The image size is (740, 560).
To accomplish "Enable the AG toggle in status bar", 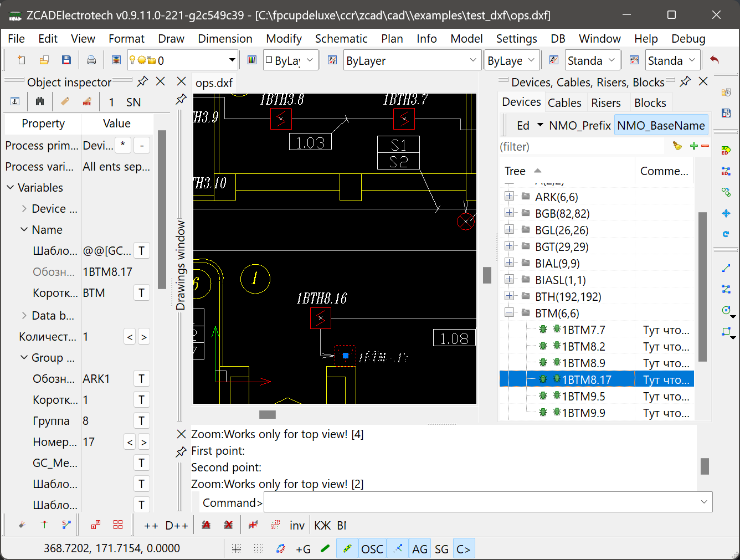I will (419, 548).
